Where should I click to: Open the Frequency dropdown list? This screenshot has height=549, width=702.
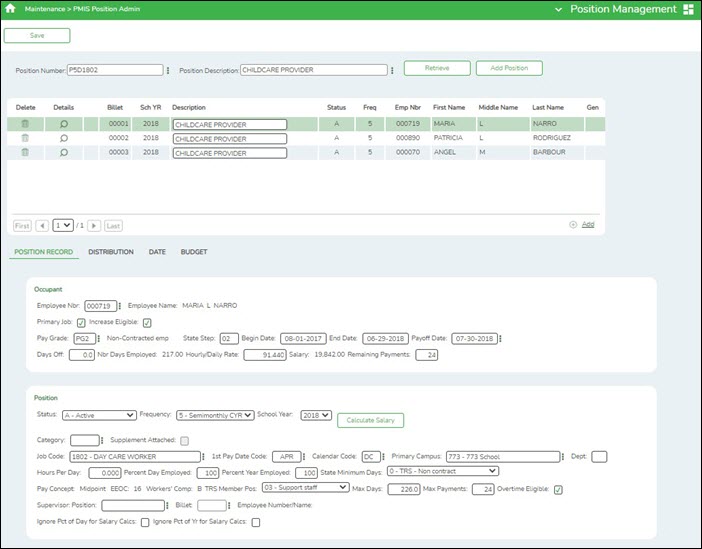tap(211, 415)
